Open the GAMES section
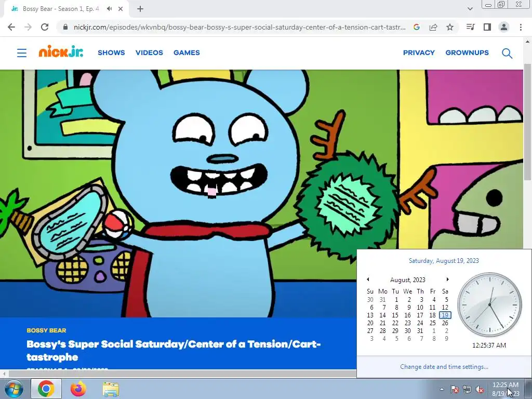Screen dimensions: 532x399 187,52
